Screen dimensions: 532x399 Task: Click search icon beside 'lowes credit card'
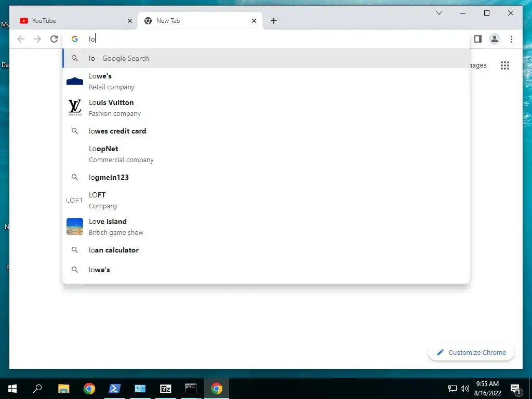coord(75,131)
